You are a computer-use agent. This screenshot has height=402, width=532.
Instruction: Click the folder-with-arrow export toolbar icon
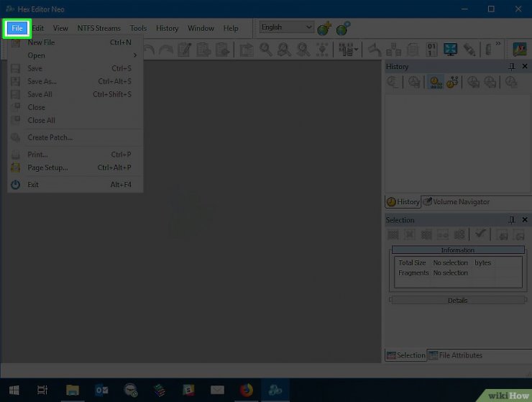tap(247, 50)
